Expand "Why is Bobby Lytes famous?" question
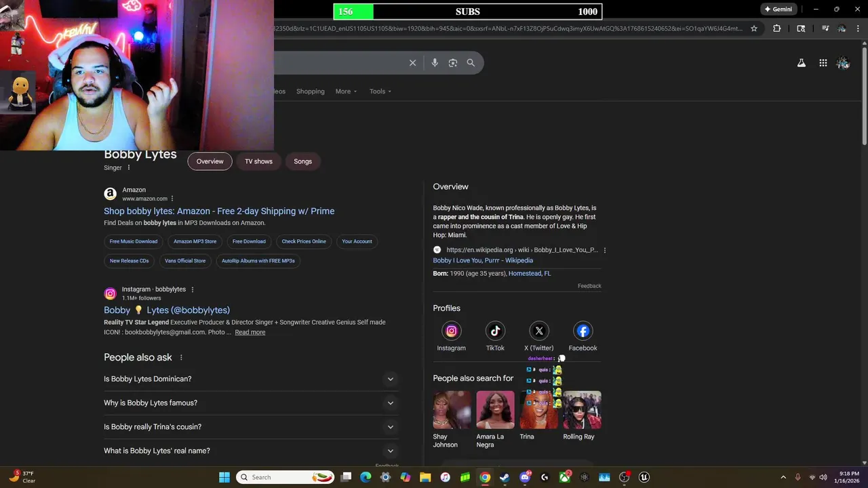Screen dimensions: 868x488 point(250,403)
